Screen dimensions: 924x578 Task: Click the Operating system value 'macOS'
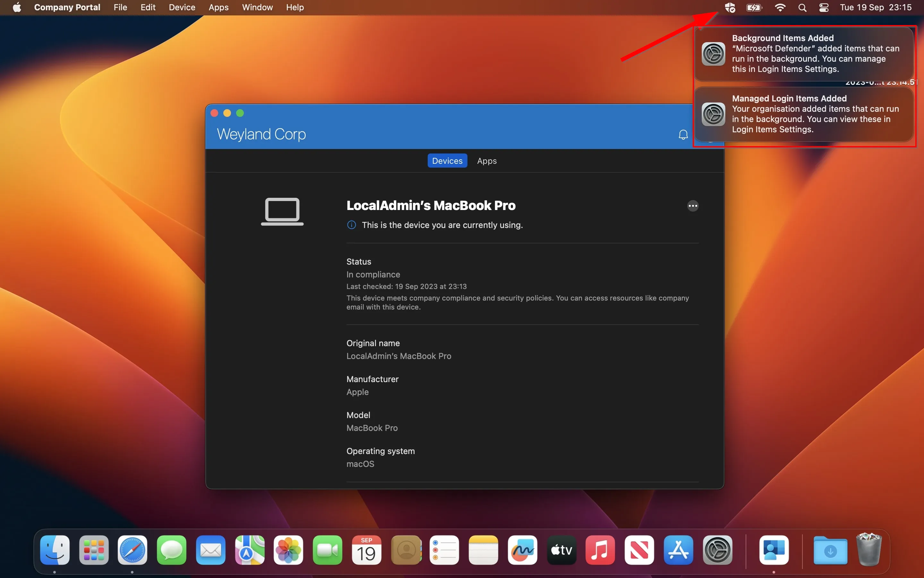coord(360,464)
